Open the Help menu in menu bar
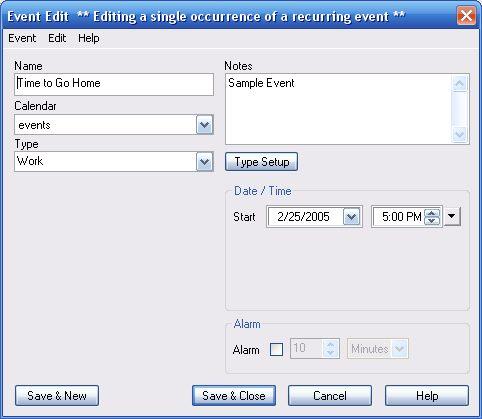Image resolution: width=482 pixels, height=419 pixels. click(x=89, y=38)
